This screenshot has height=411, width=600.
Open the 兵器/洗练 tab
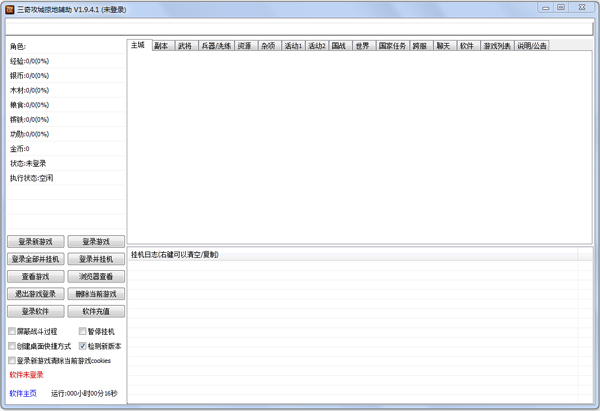(216, 46)
